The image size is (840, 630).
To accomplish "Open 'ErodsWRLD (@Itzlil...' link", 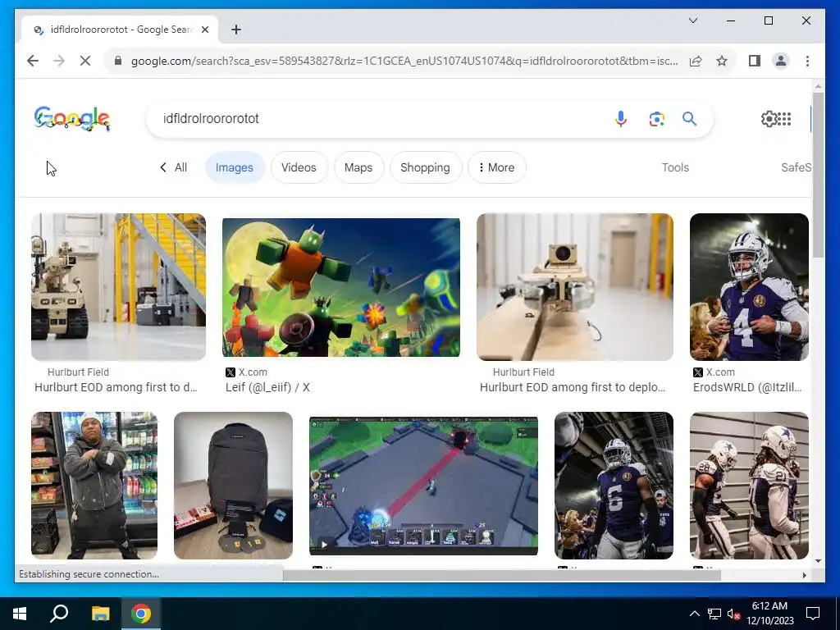I will click(x=747, y=387).
